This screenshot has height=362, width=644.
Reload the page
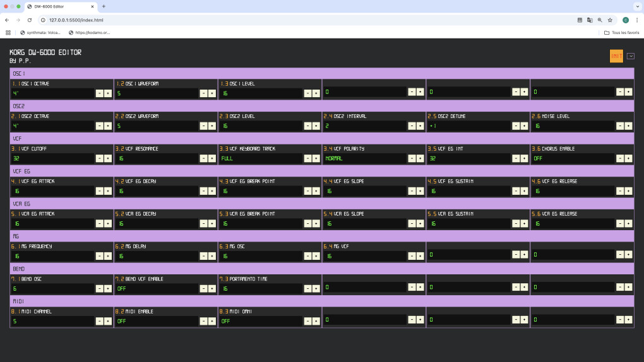coord(30,20)
